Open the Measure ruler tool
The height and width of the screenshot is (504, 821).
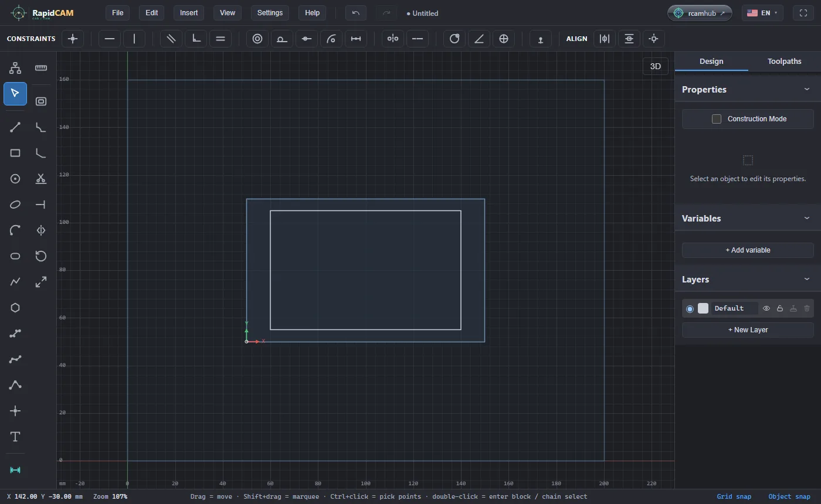(41, 68)
